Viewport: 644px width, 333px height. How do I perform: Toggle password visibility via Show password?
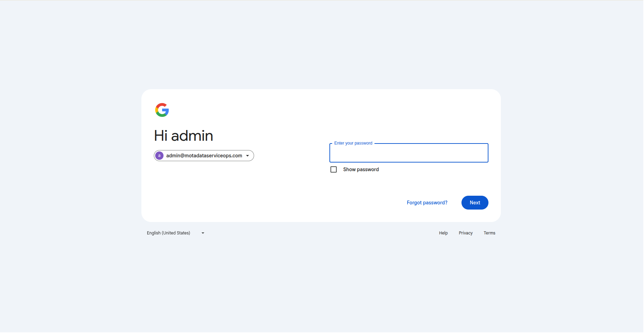[334, 169]
